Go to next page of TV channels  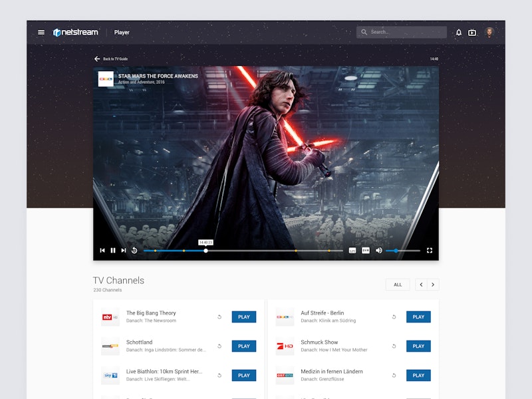coord(433,285)
